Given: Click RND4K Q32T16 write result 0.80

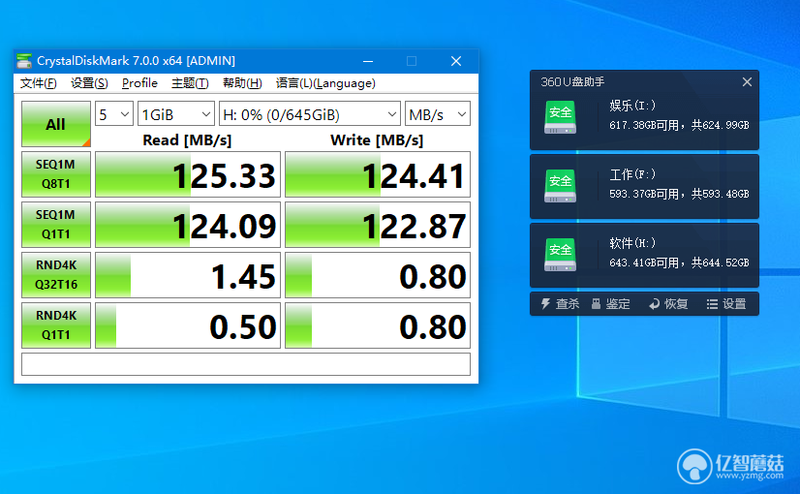Looking at the screenshot, I should [x=378, y=275].
